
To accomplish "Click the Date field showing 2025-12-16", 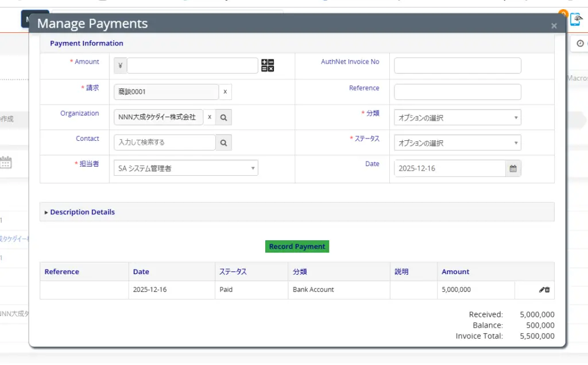I will 449,168.
